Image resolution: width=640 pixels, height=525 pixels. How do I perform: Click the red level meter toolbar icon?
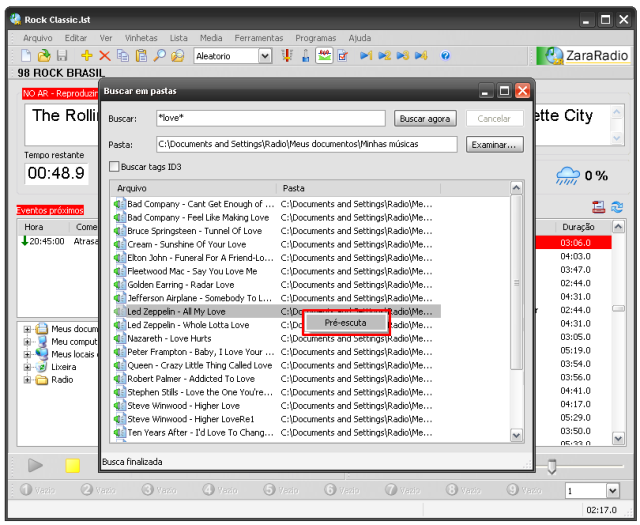[287, 56]
